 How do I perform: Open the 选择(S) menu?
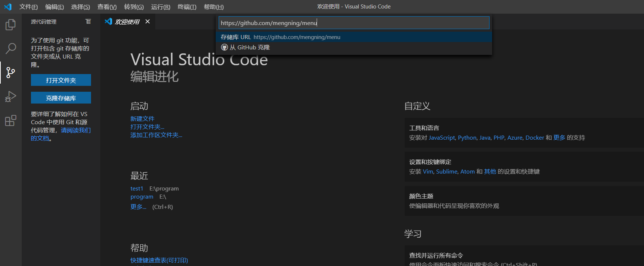tap(80, 7)
